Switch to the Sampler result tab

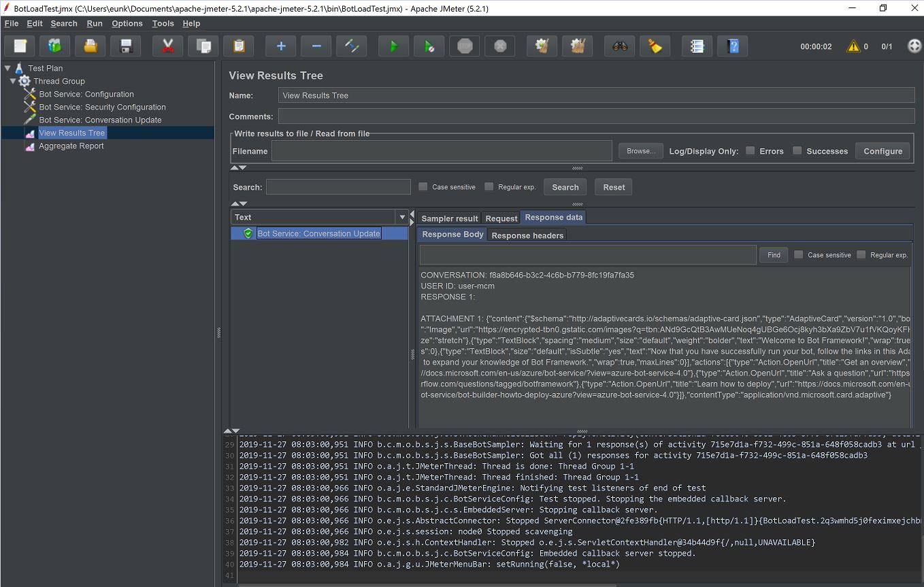[450, 218]
